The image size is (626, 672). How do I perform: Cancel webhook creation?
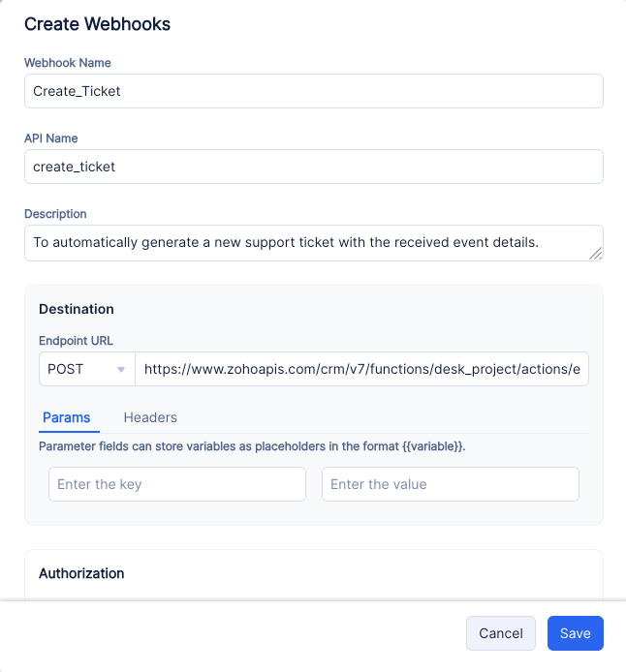[x=501, y=633]
